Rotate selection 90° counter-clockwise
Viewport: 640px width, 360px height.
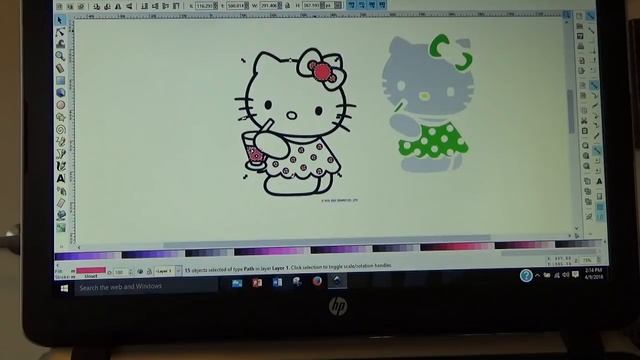coord(97,7)
